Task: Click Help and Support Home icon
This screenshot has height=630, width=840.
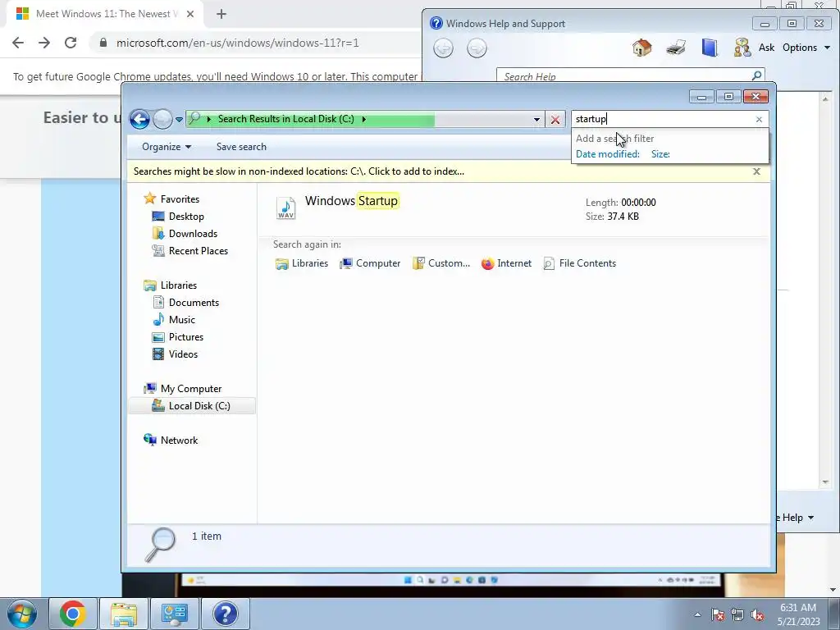Action: [x=641, y=48]
